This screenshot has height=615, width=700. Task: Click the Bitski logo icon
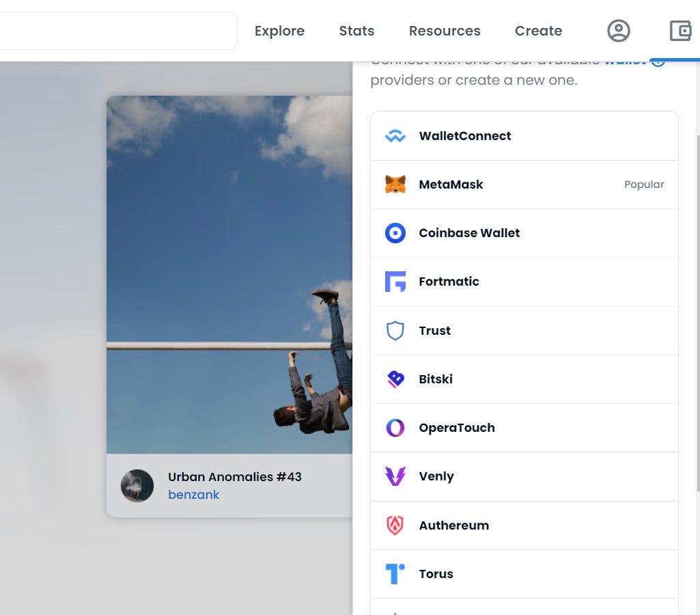click(x=395, y=379)
